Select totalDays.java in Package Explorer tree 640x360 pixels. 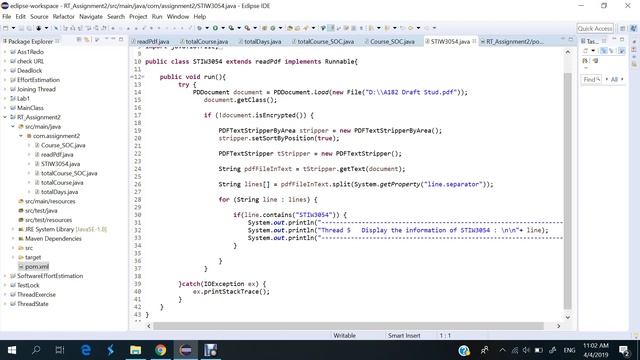59,192
